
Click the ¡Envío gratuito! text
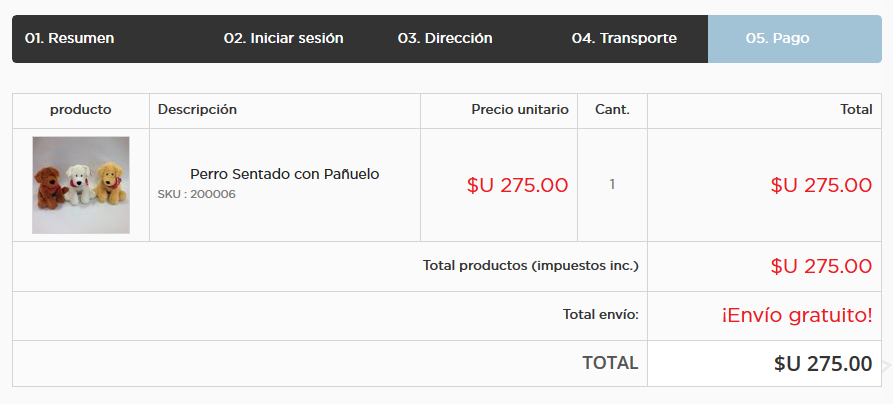pyautogui.click(x=797, y=316)
